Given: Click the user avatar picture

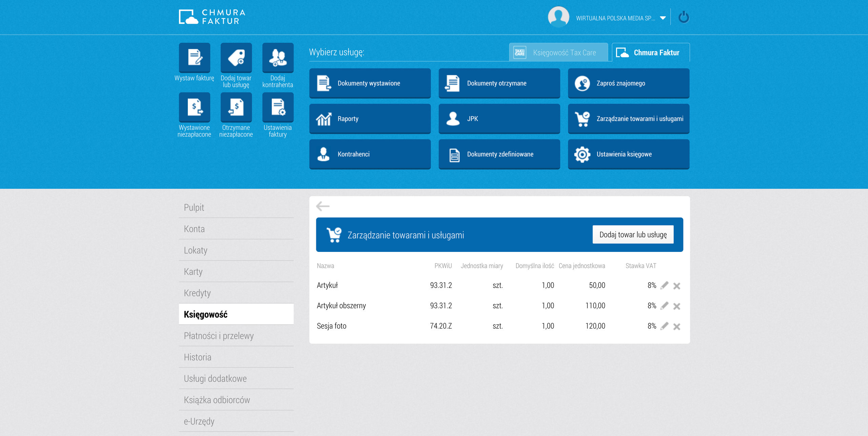Looking at the screenshot, I should (558, 17).
